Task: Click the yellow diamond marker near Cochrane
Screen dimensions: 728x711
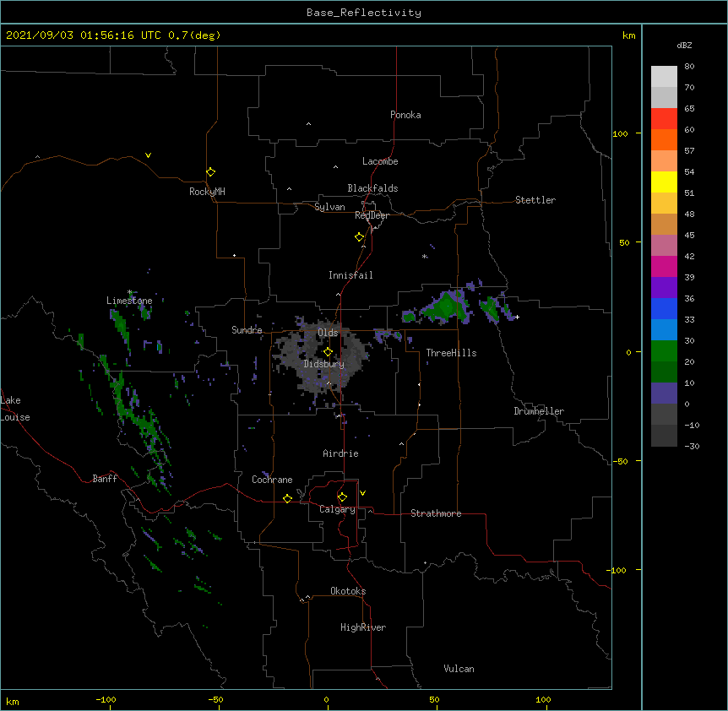Action: tap(287, 498)
